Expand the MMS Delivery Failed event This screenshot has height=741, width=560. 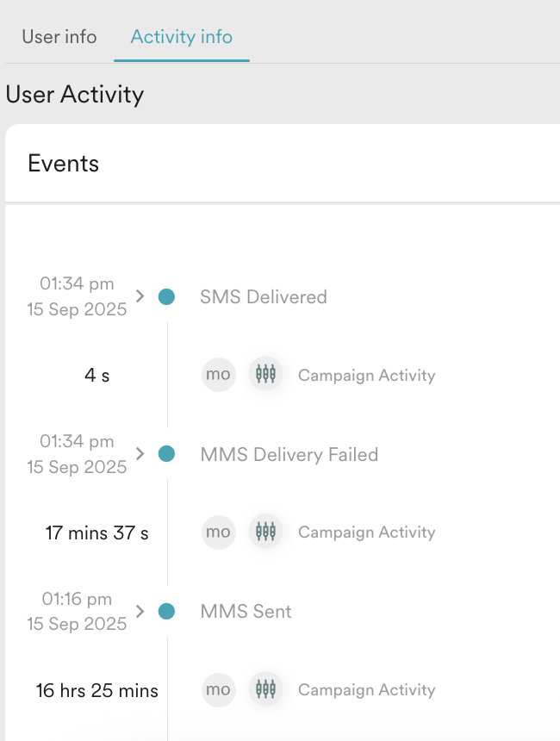(x=139, y=453)
